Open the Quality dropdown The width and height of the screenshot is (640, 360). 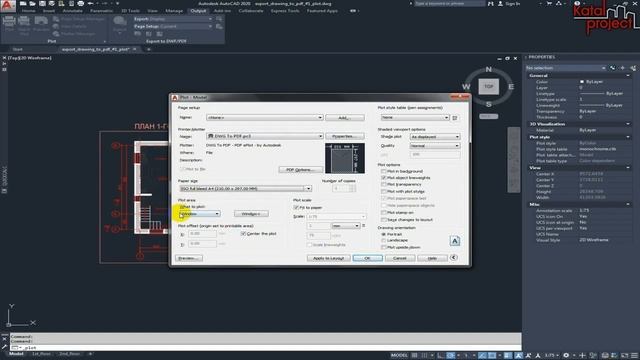(x=435, y=146)
